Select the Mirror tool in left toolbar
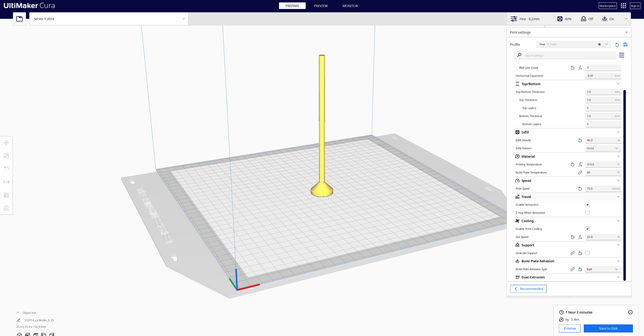 point(7,182)
